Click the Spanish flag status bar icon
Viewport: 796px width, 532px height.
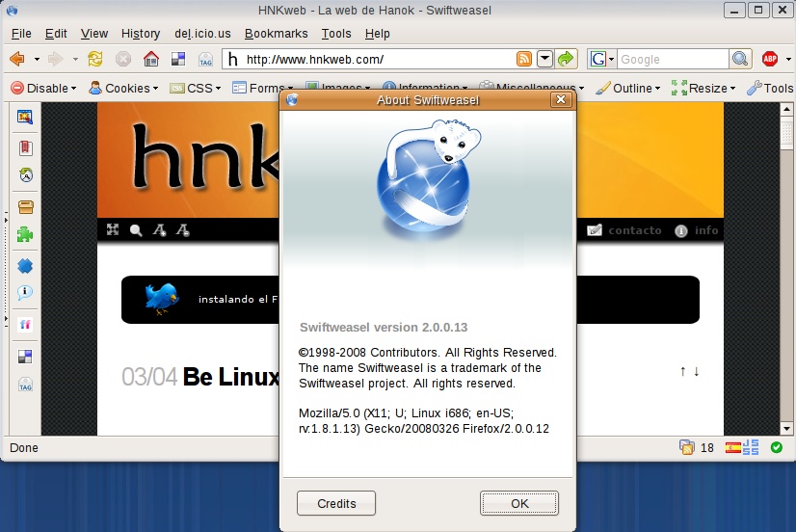pyautogui.click(x=733, y=447)
